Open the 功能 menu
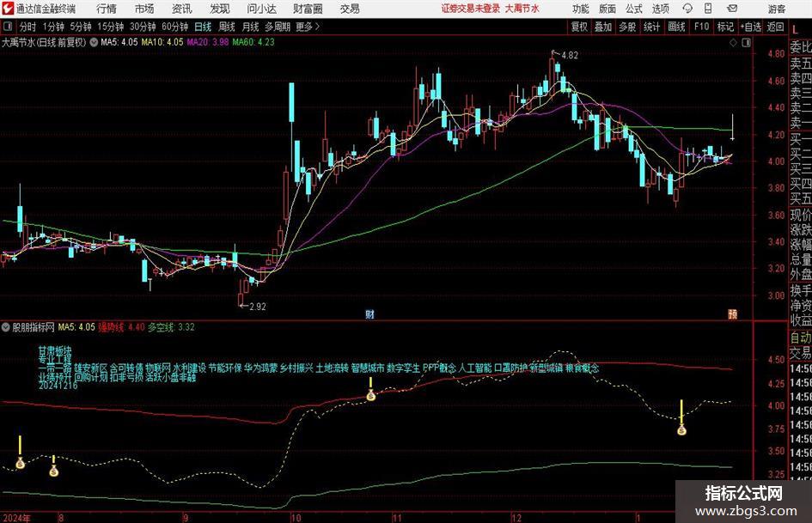This screenshot has width=812, height=523. (581, 9)
